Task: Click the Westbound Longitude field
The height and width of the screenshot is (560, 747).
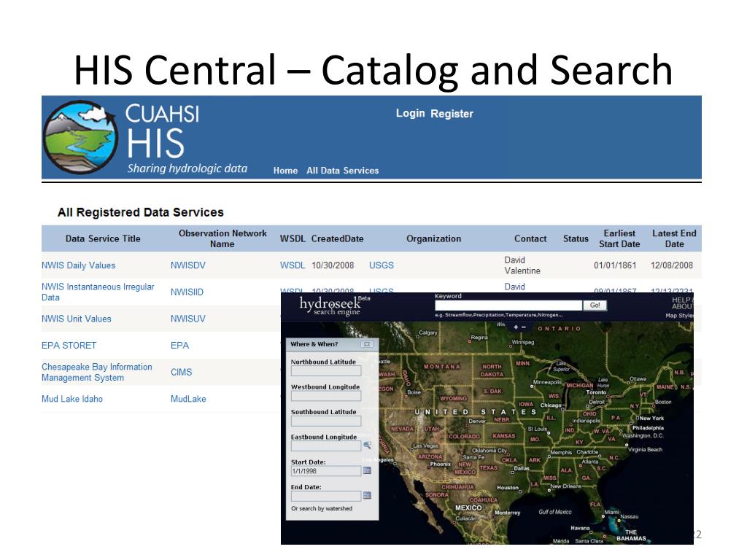Action: (326, 396)
